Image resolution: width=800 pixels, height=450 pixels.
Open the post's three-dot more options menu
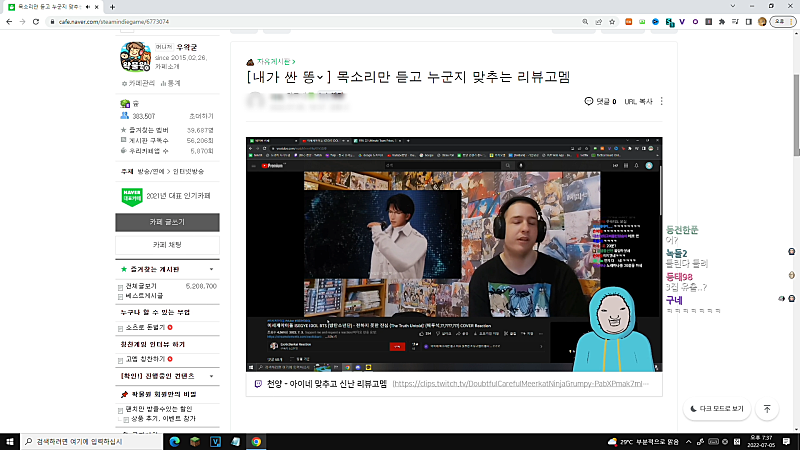click(x=661, y=101)
